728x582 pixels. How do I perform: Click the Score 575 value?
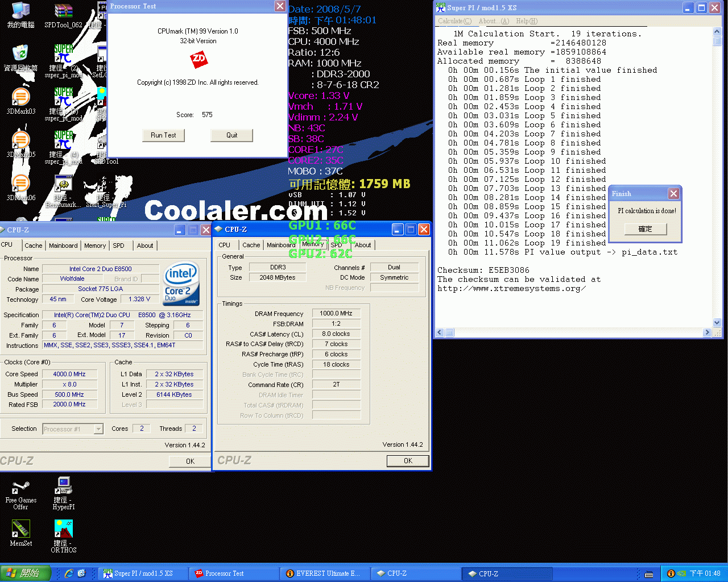tap(207, 115)
